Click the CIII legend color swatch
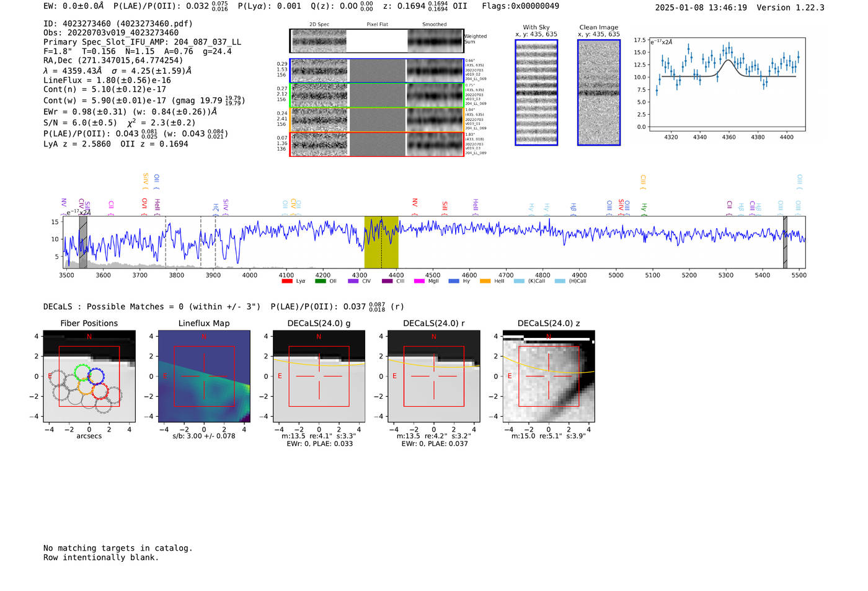Viewport: 868px width, 591px height. 387,281
